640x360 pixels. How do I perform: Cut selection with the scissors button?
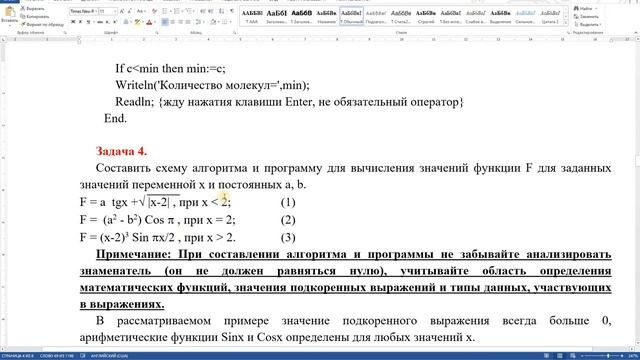(32, 9)
